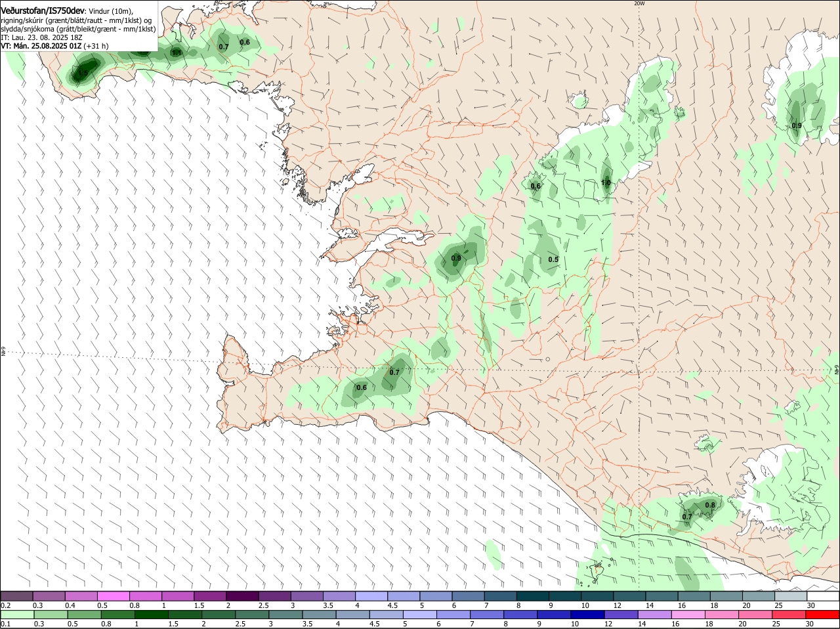Click the grey-green lower swatch starting at 3
Image resolution: width=840 pixels, height=629 pixels.
pos(285,615)
